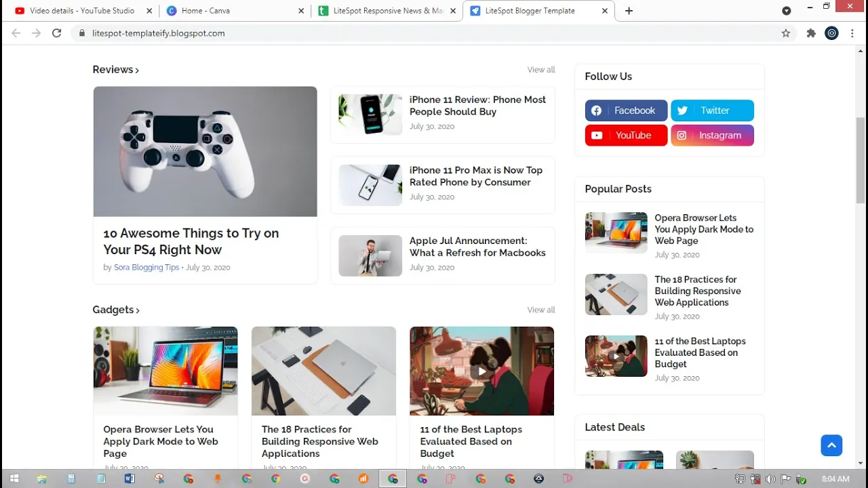Click View all for Gadgets
The image size is (868, 488).
tap(541, 310)
